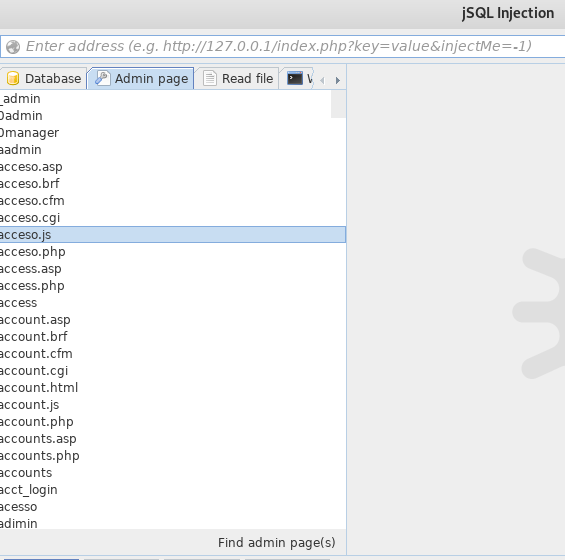The image size is (565, 560).
Task: Select account.js in the list
Action: [173, 405]
